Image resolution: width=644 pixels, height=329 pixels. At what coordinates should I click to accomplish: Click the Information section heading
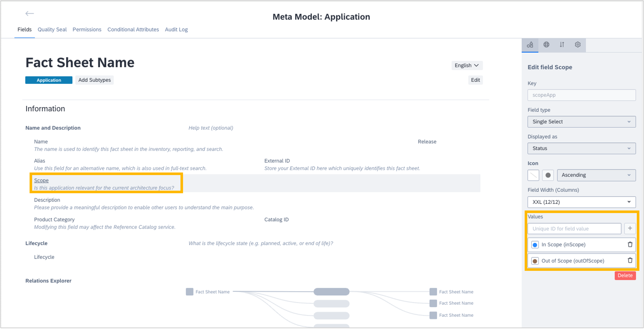click(45, 109)
